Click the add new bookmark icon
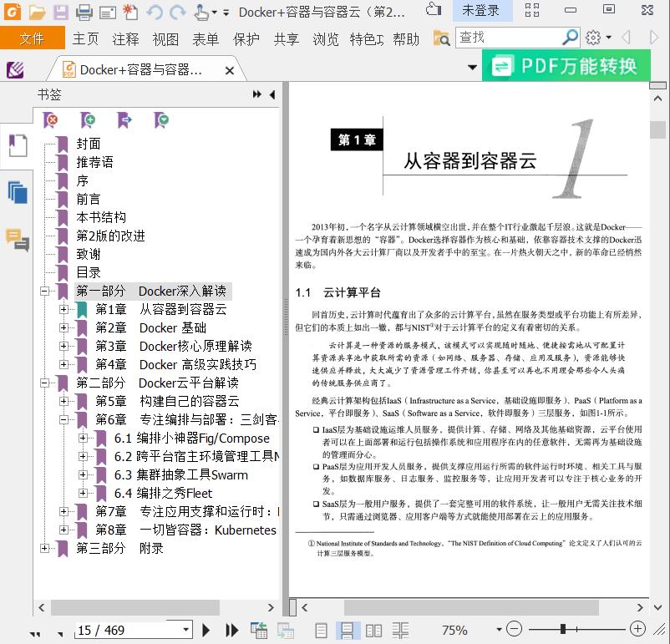The image size is (670, 644). point(88,120)
